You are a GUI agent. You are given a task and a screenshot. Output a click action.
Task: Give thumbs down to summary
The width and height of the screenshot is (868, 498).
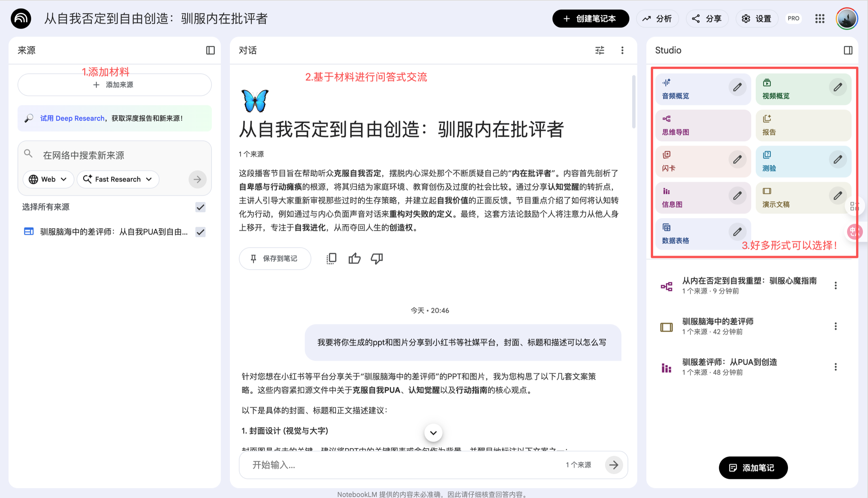click(377, 258)
